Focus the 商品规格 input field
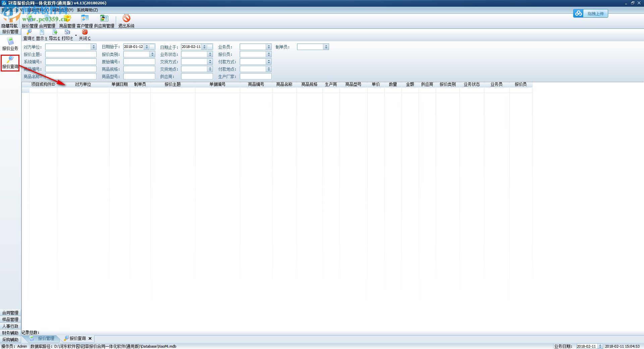Viewport: 644px width, 349px height. [139, 69]
